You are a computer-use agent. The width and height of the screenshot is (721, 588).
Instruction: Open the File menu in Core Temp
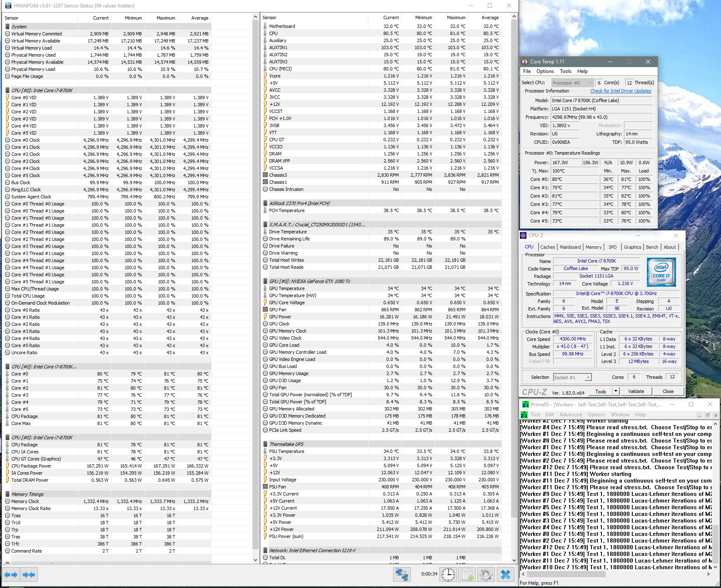(527, 71)
